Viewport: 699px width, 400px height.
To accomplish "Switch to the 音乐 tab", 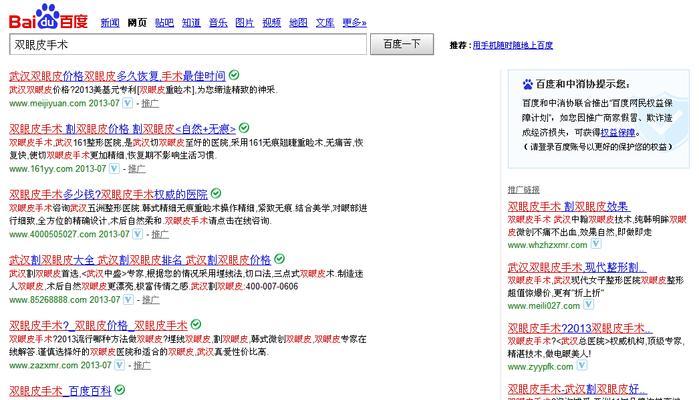I will [218, 22].
